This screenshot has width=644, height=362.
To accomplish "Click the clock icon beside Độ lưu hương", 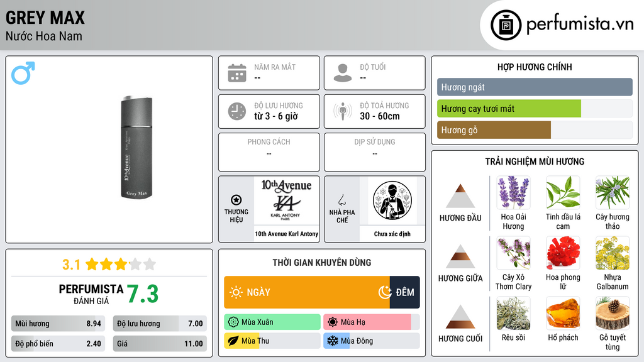I will click(237, 111).
